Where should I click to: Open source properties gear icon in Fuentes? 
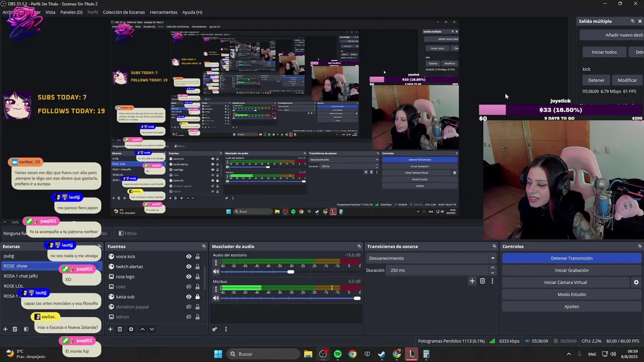[131, 329]
